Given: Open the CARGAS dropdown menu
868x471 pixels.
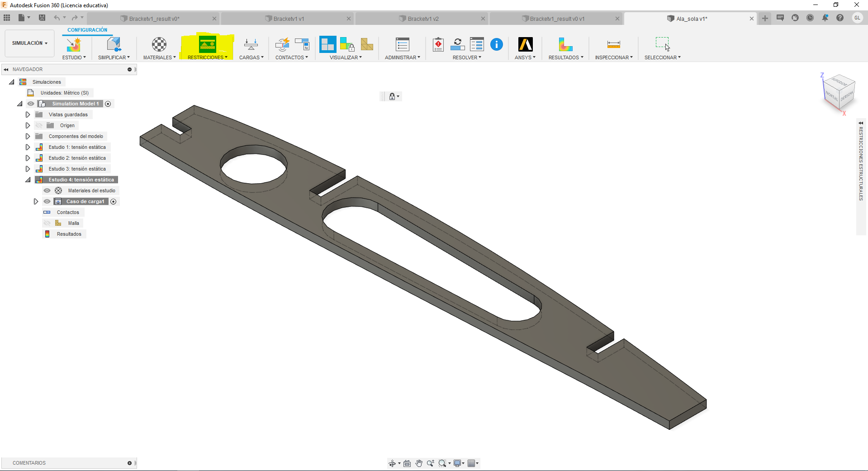Looking at the screenshot, I should (x=251, y=57).
